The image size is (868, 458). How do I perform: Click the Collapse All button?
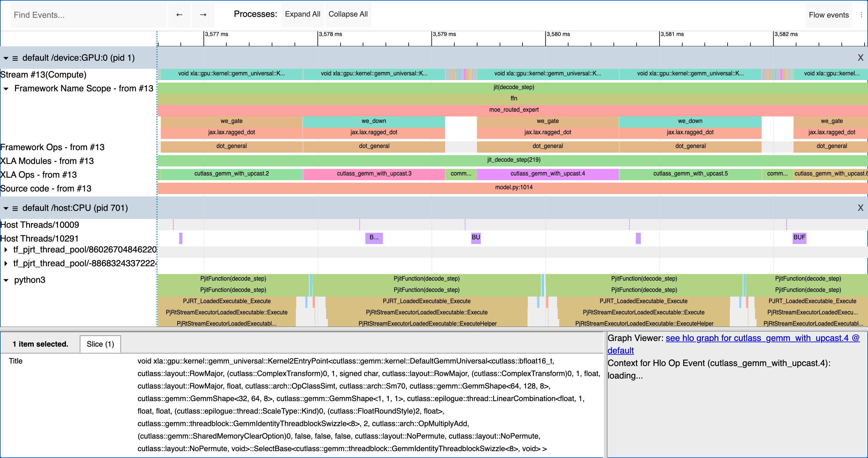348,14
